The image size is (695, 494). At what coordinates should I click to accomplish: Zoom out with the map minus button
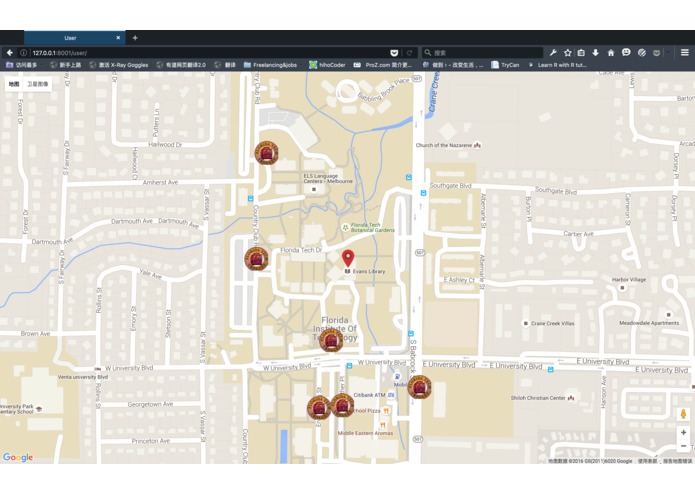683,446
